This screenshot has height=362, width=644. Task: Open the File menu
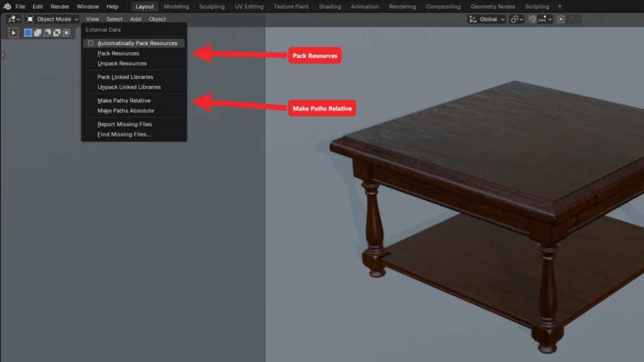point(20,6)
